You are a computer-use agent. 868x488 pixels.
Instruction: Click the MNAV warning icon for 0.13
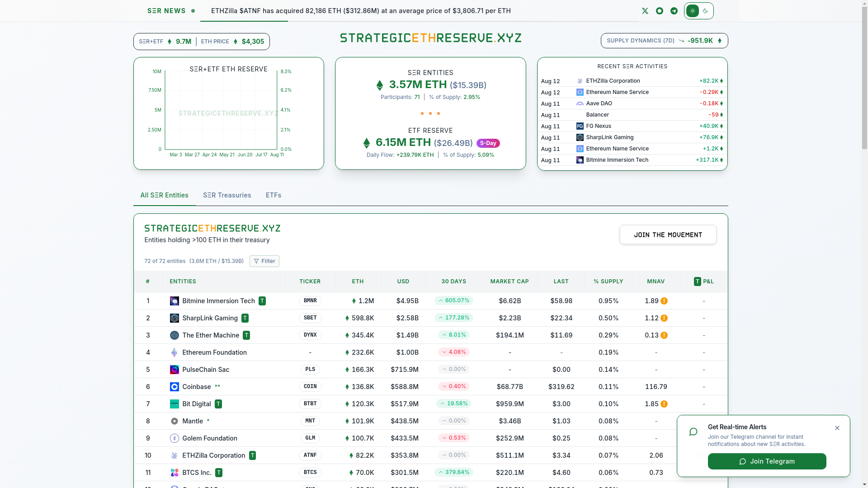664,335
